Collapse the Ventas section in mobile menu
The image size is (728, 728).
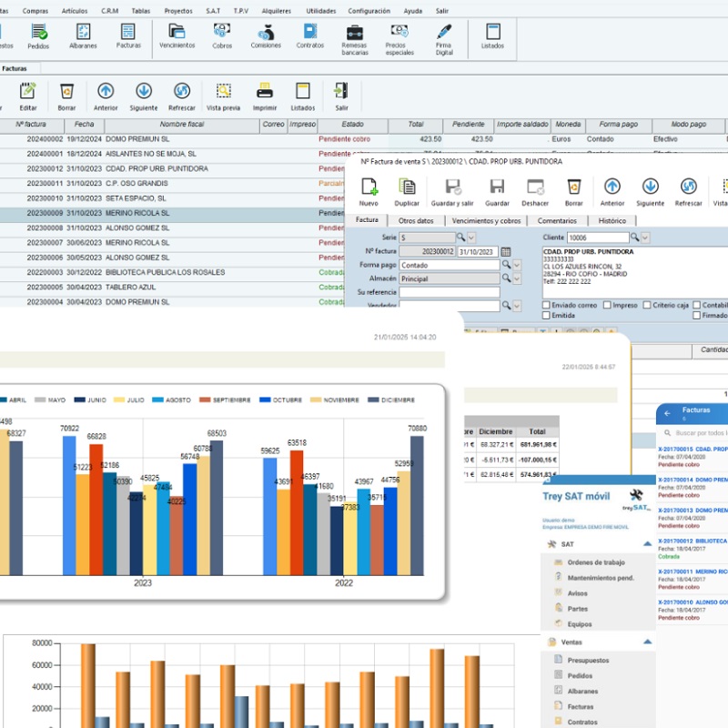(647, 642)
